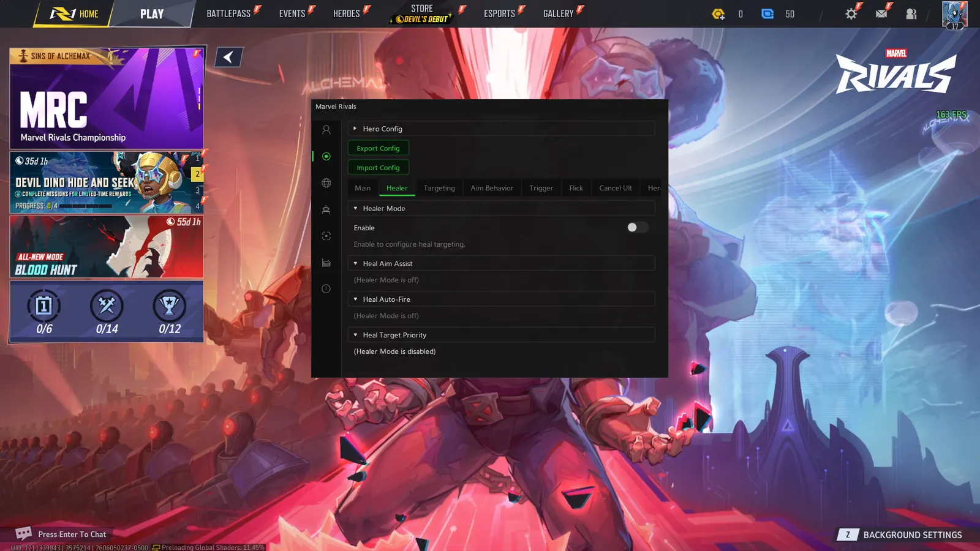The image size is (980, 551).
Task: Open the GALLERY menu
Action: pos(559,13)
